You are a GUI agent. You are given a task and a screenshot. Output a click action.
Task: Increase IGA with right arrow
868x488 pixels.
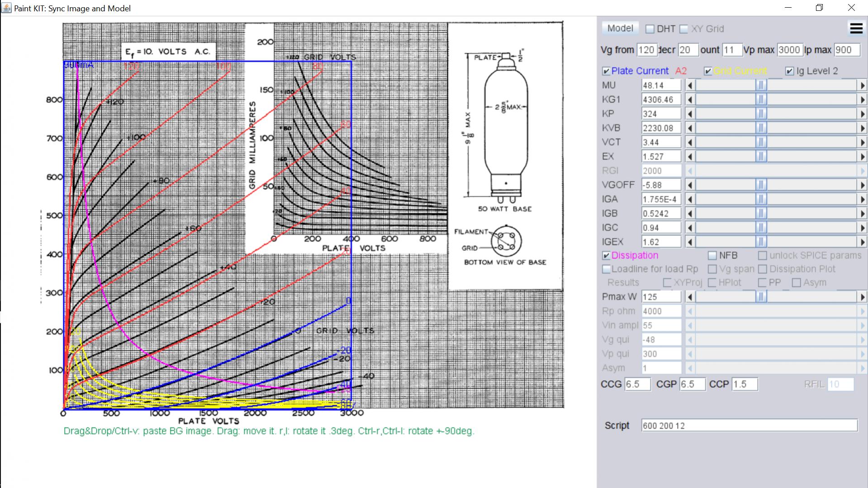coord(862,199)
